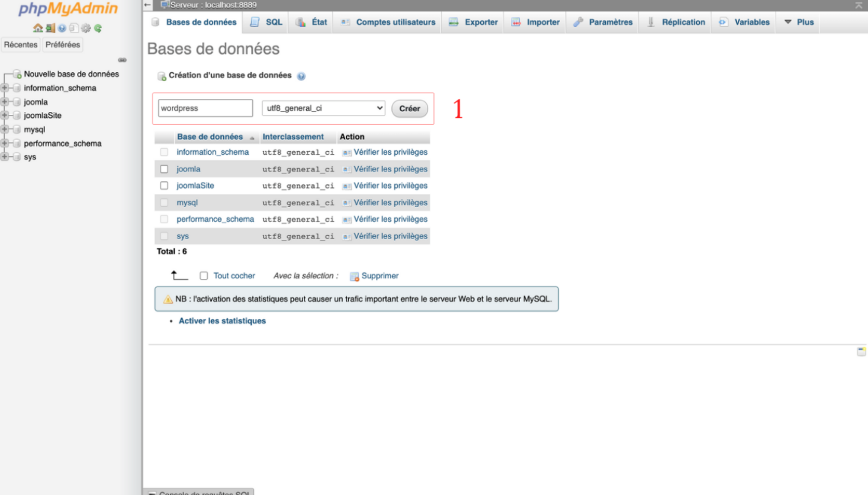Click the performance_schema row checkbox
This screenshot has height=495, width=868.
tap(164, 219)
